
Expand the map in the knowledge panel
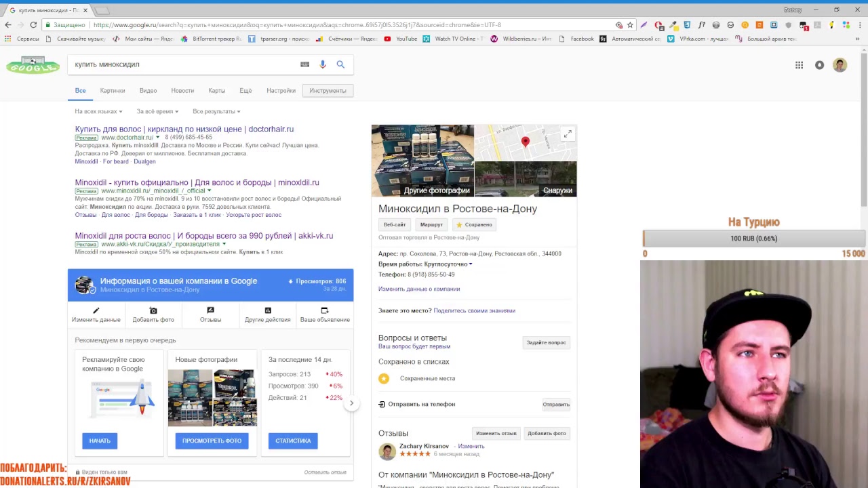click(x=568, y=134)
